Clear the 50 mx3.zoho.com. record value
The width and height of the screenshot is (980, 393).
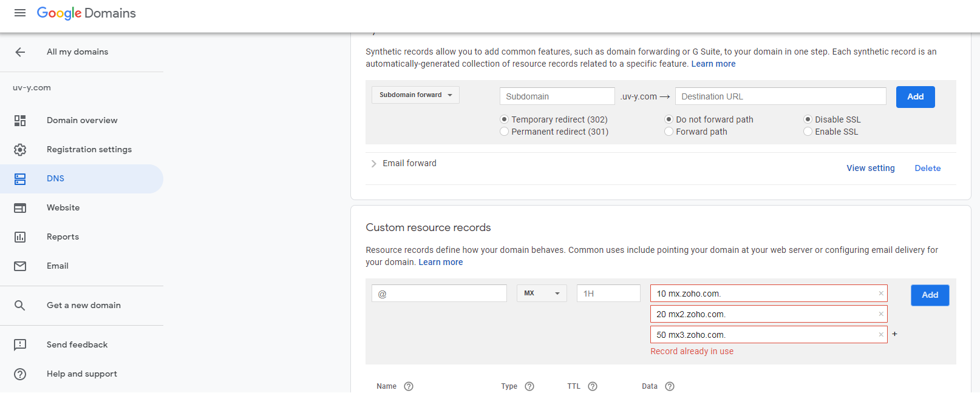(881, 335)
